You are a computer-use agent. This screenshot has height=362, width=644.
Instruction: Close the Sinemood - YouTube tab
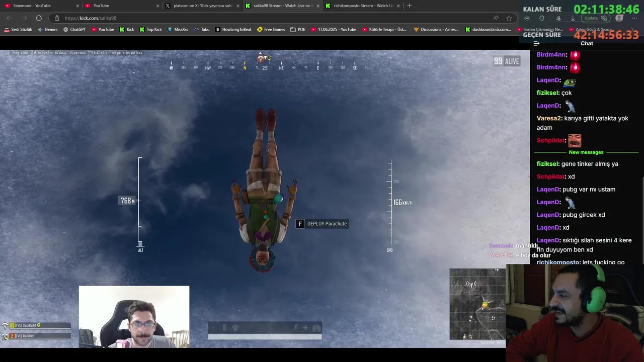tap(77, 6)
